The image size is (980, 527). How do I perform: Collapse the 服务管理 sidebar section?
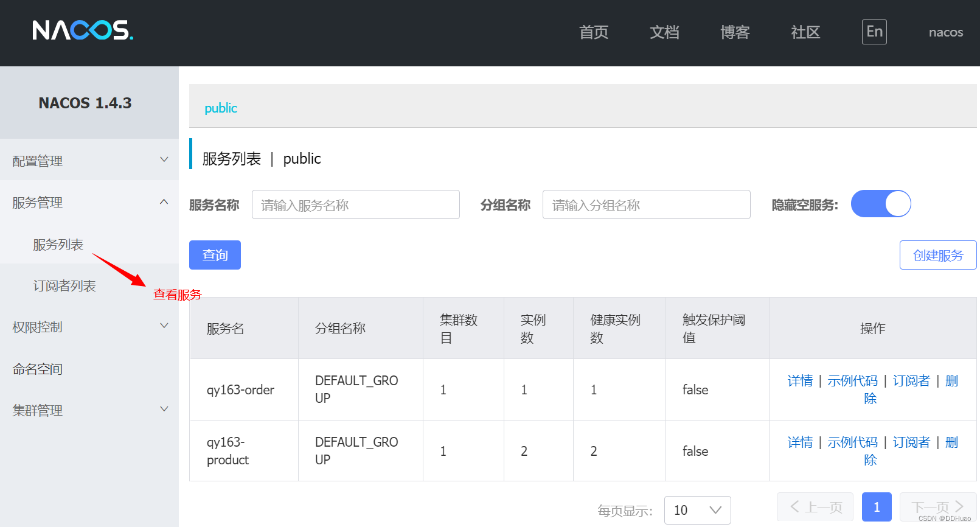[x=89, y=202]
